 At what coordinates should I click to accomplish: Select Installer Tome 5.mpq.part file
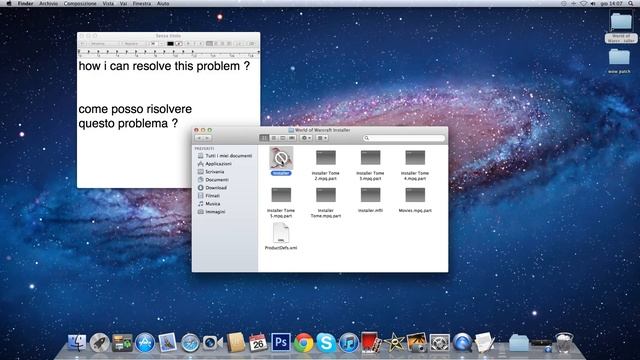[x=281, y=195]
